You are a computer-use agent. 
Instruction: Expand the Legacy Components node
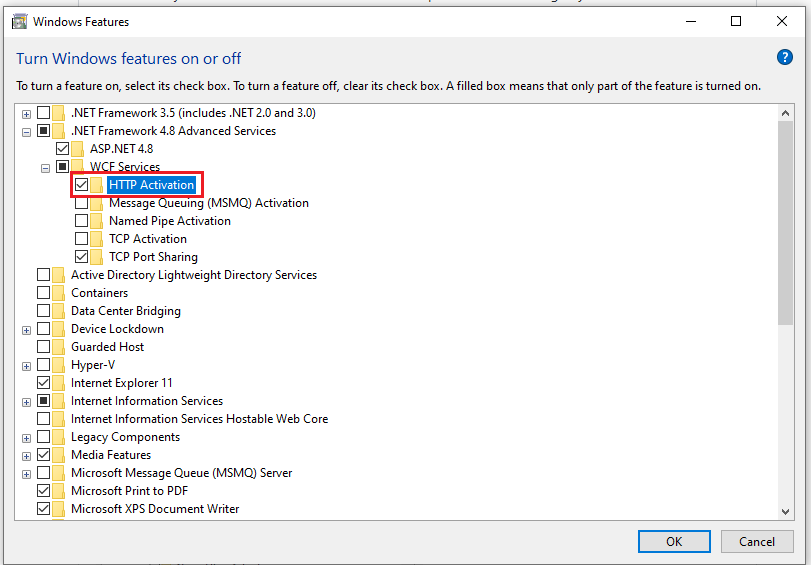click(x=26, y=439)
